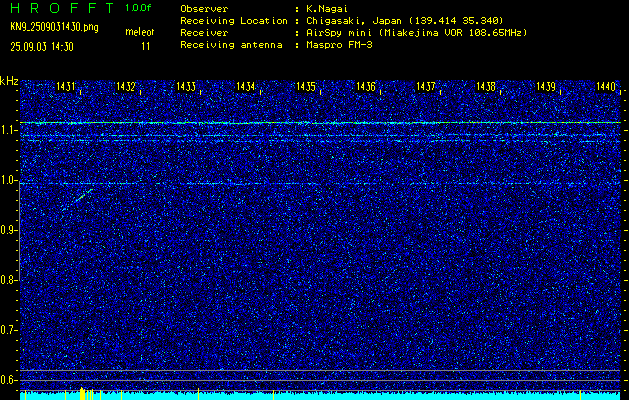Screen dimensions: 629x400
Task: Click the Observer label
Action: [204, 9]
